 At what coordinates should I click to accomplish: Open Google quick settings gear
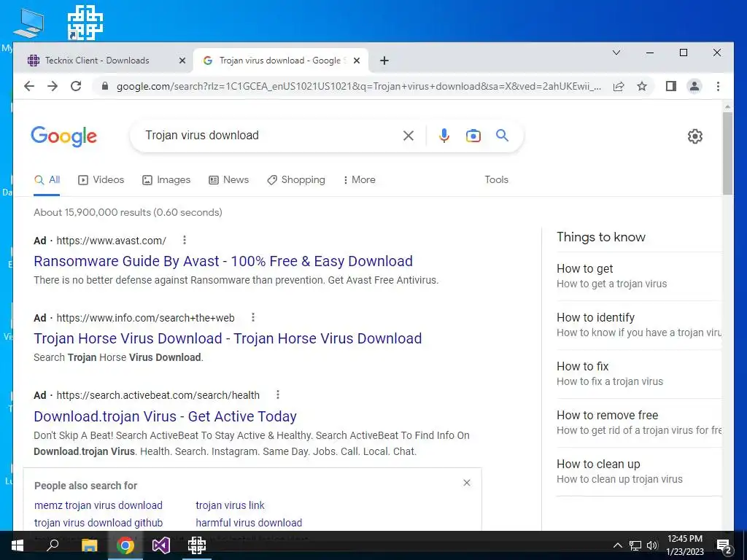695,136
